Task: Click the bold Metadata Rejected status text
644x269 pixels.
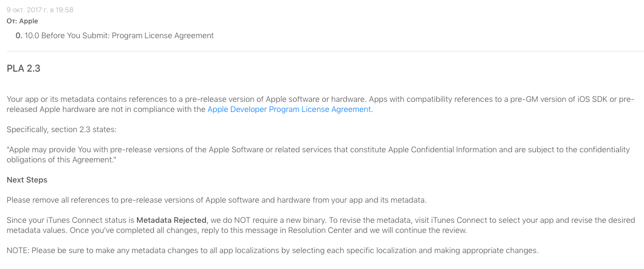Action: click(x=170, y=220)
